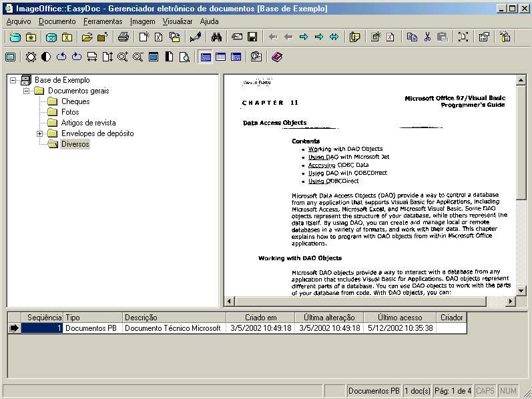Click the paperclip annotation note icon
Viewport: 532px width, 399px height.
pyautogui.click(x=354, y=37)
